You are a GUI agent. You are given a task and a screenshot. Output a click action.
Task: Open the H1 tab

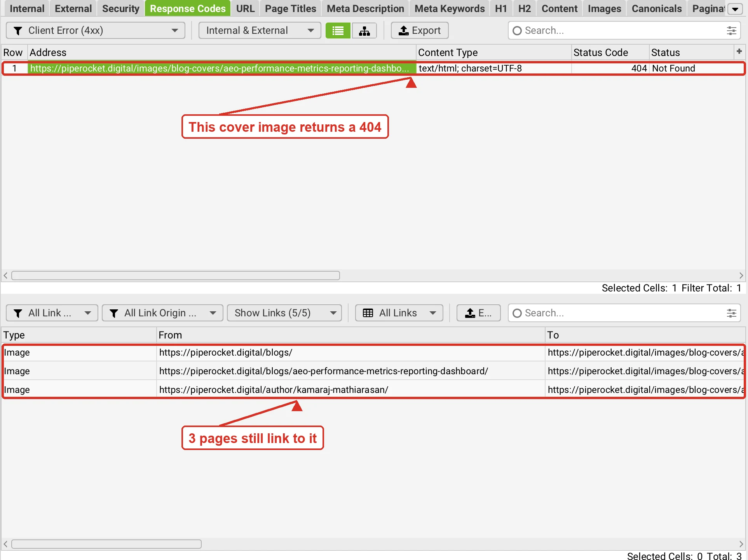pyautogui.click(x=501, y=9)
